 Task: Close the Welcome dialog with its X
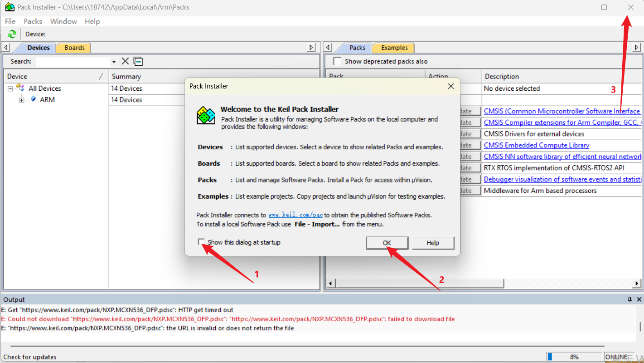pos(450,86)
